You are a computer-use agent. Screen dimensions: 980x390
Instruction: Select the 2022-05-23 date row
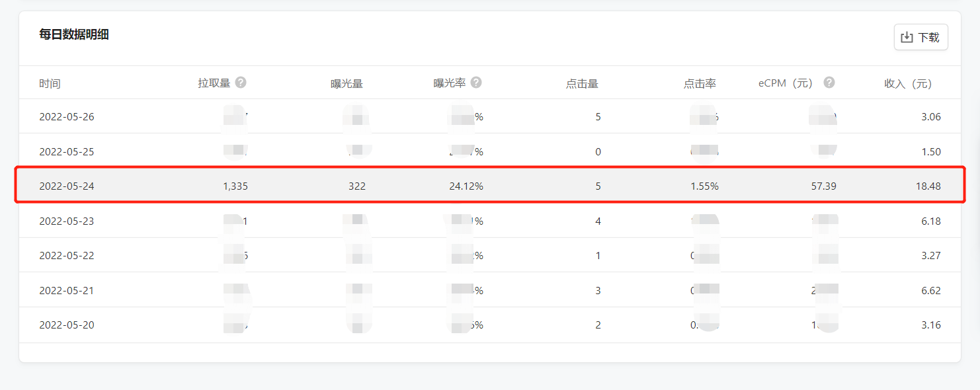(x=67, y=221)
